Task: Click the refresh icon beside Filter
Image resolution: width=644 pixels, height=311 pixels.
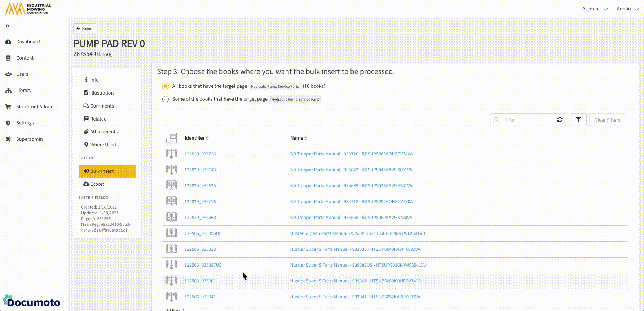Action: (560, 120)
